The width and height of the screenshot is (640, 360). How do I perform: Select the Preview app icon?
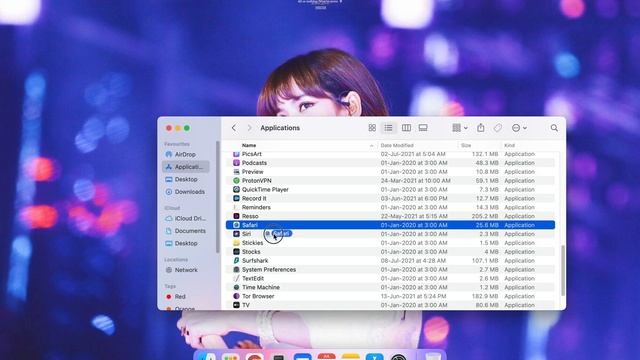(236, 172)
